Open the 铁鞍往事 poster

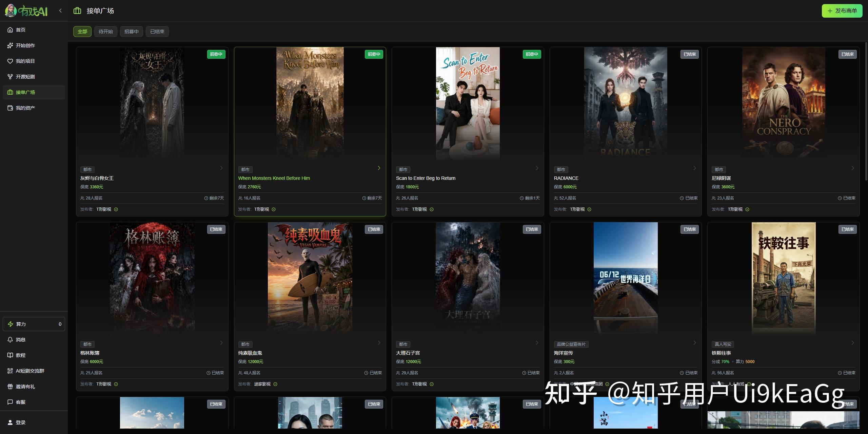coord(784,278)
